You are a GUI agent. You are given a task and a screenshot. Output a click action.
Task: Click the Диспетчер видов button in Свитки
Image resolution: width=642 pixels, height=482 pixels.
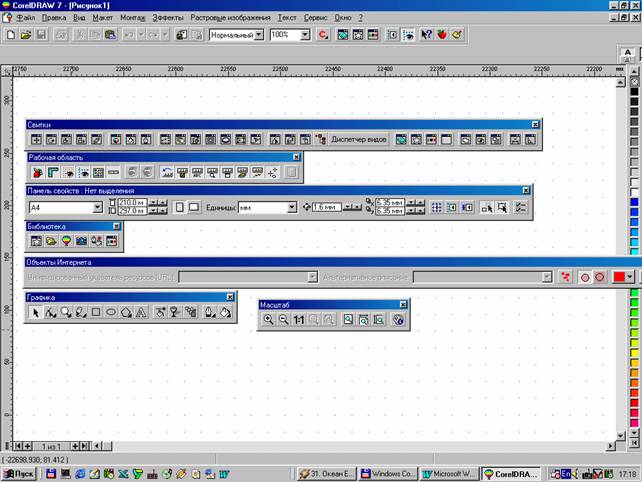(359, 140)
